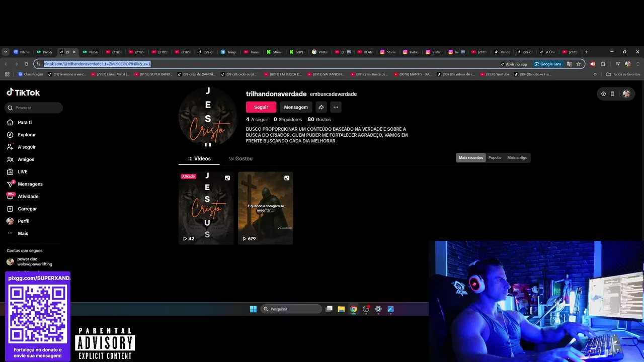Viewport: 644px width, 362px height.
Task: Open the Enéas Metal bookmark
Action: coord(110,74)
